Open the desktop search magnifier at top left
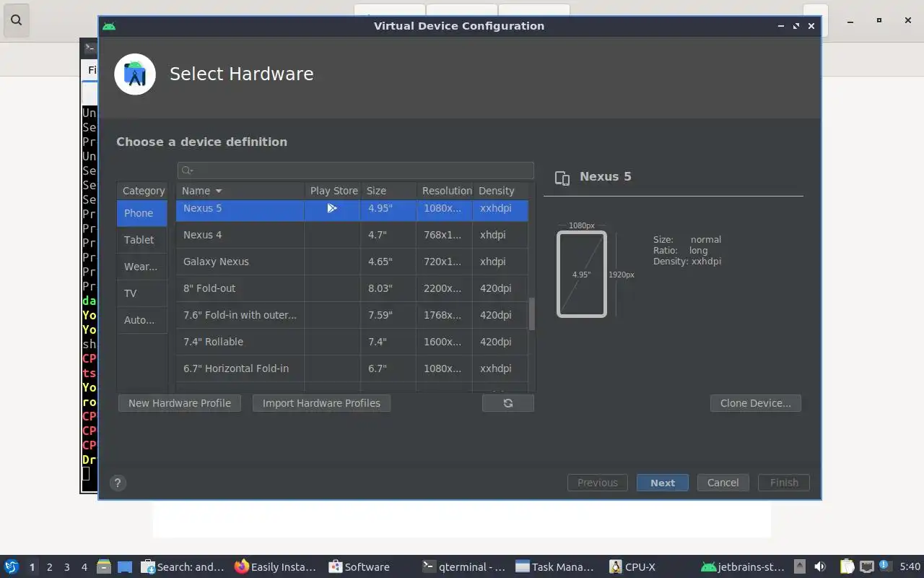Image resolution: width=924 pixels, height=578 pixels. pyautogui.click(x=17, y=20)
